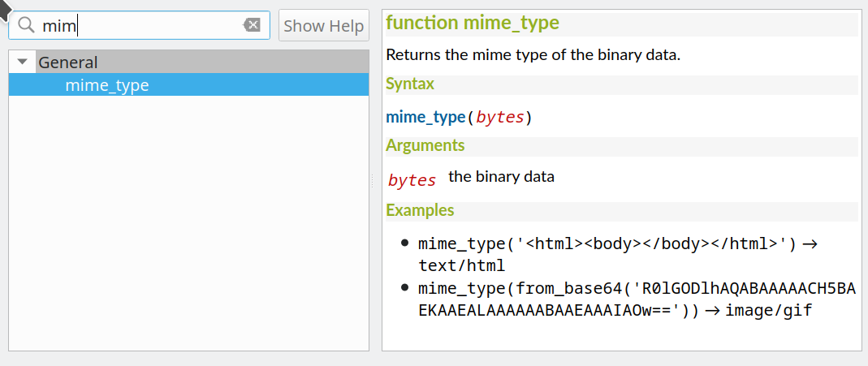This screenshot has height=366, width=868.
Task: Click the magnifier icon in search box
Action: pos(26,26)
